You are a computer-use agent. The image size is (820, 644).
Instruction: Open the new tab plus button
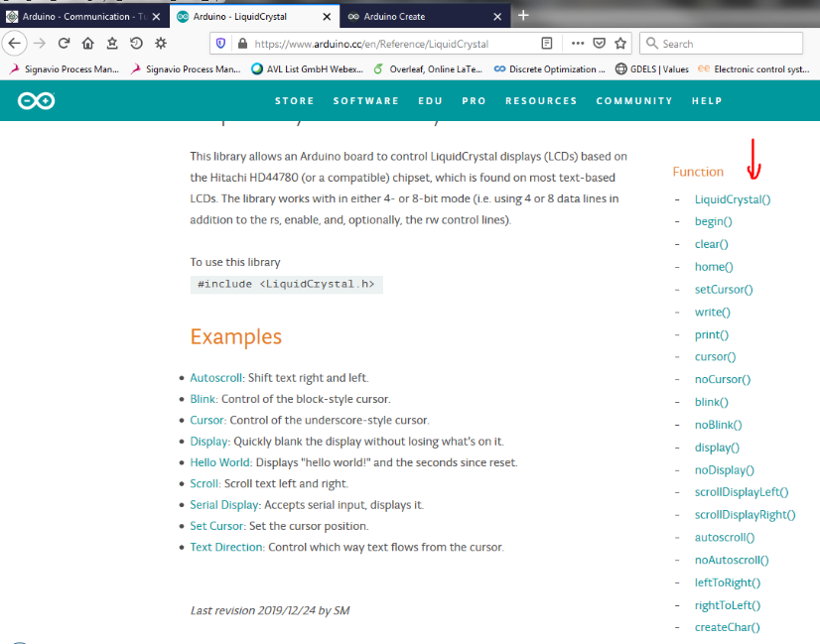[523, 15]
